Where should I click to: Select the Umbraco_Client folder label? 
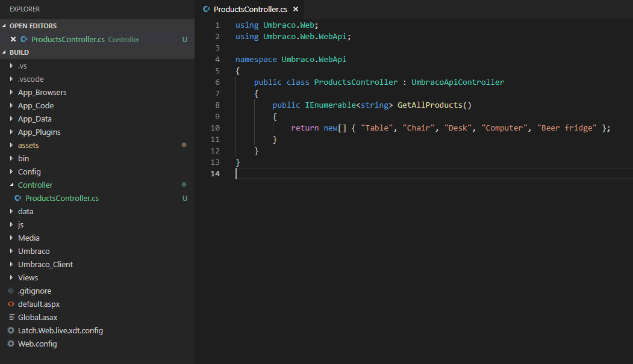point(45,265)
